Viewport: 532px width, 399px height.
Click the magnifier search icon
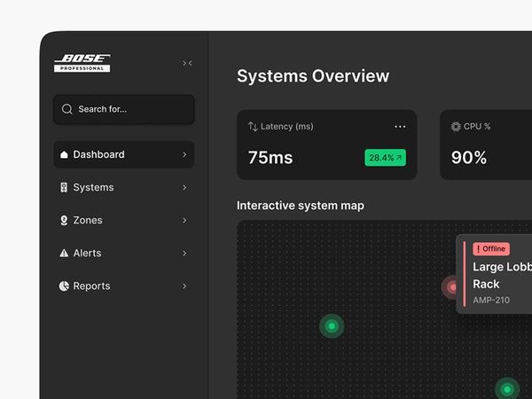(66, 109)
